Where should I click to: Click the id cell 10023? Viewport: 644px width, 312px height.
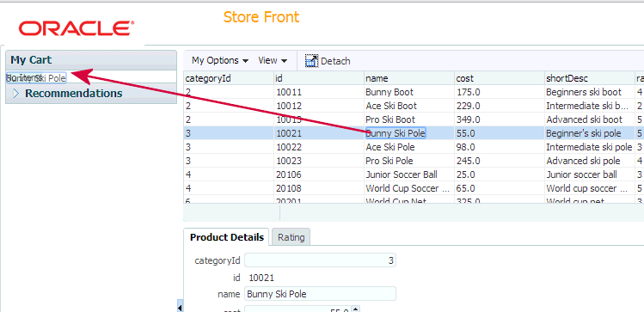tap(289, 161)
